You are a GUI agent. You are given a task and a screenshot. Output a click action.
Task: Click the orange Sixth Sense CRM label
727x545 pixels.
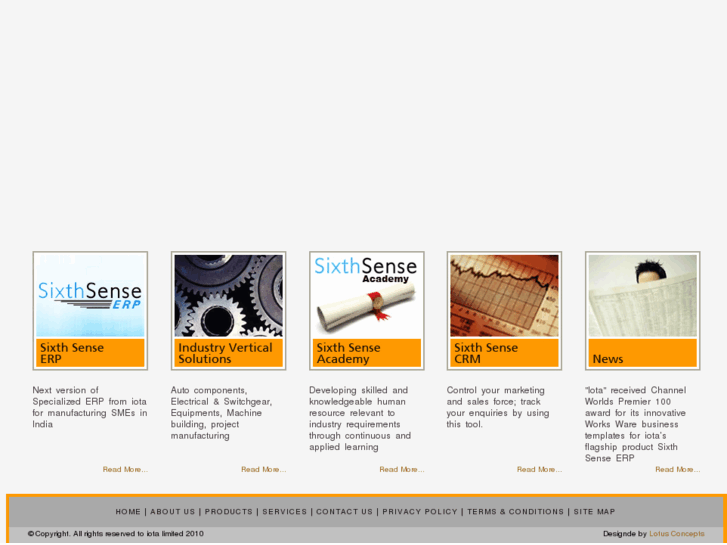point(504,353)
